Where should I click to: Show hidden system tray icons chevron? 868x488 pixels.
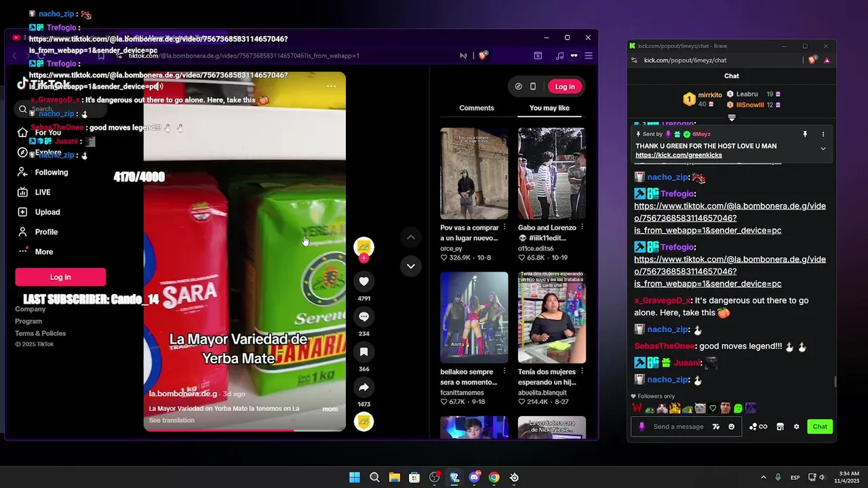(763, 477)
